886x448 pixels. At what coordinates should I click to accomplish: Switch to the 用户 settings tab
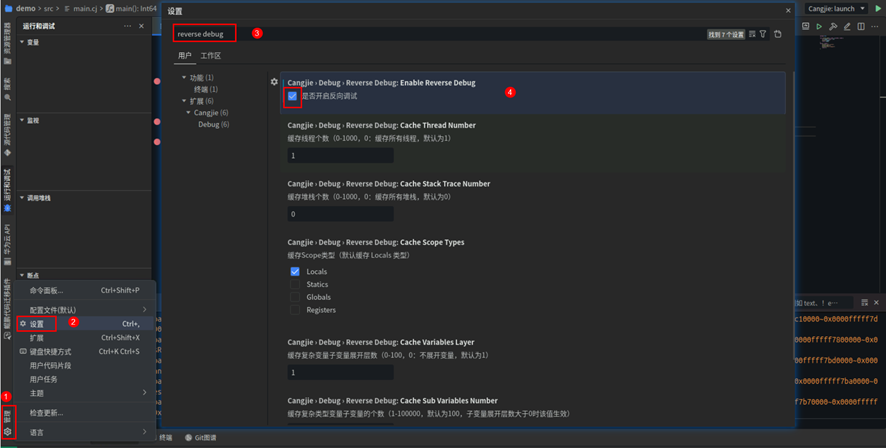(185, 55)
